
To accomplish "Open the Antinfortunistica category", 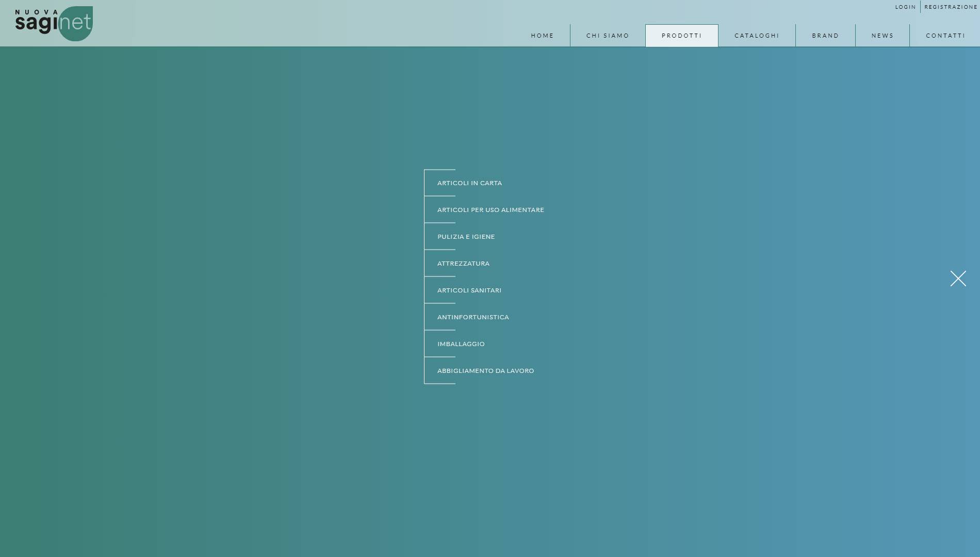I will [x=473, y=317].
